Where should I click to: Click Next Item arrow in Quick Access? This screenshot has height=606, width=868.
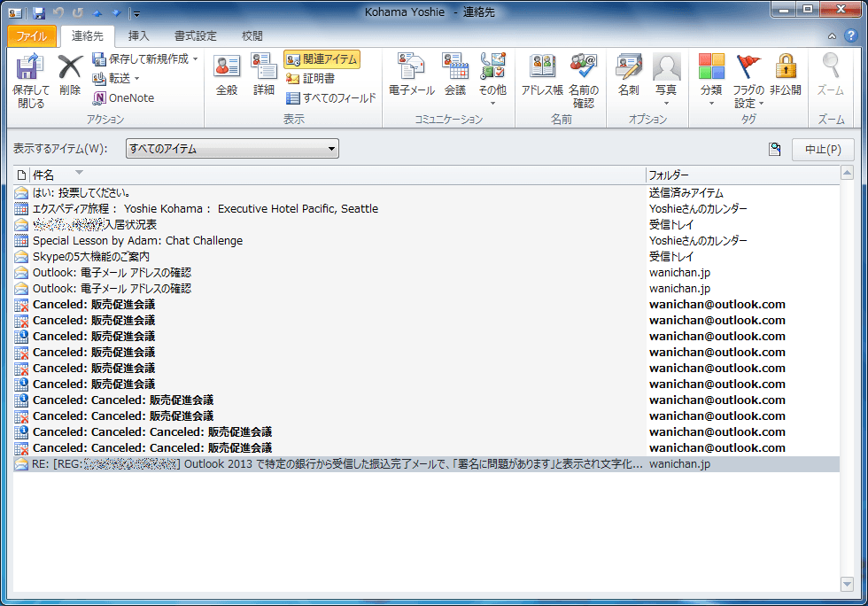click(116, 12)
